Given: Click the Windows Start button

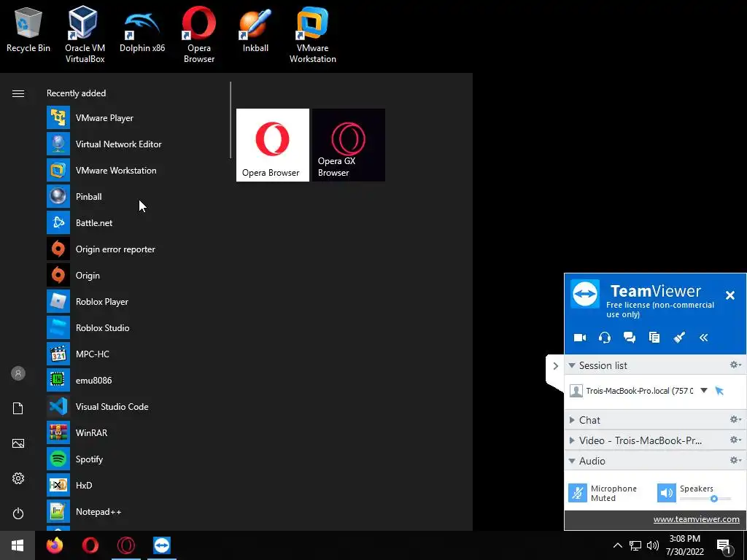Looking at the screenshot, I should pos(18,545).
